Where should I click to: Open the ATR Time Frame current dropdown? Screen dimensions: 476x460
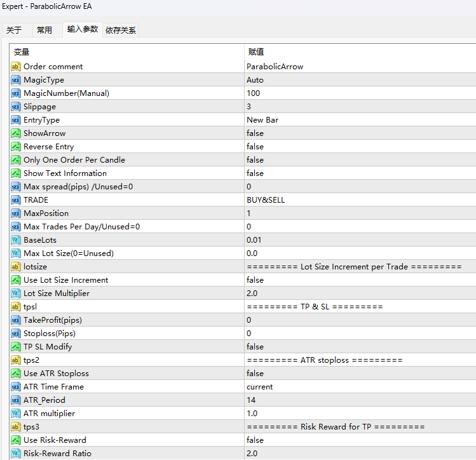[x=259, y=387]
